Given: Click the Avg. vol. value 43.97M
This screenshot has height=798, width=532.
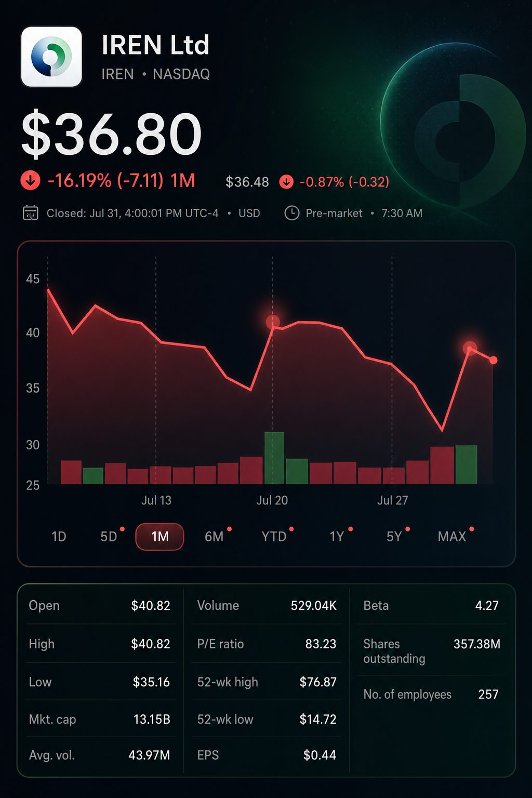Looking at the screenshot, I should [149, 755].
